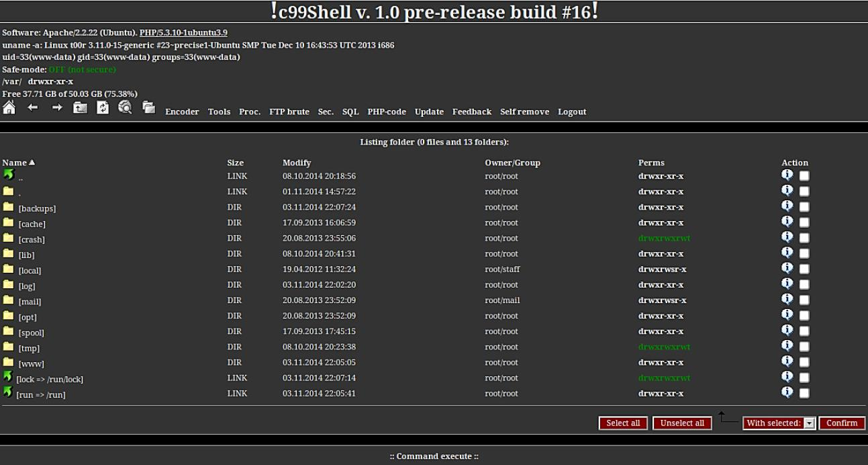Click the info icon for the backups row

[787, 206]
